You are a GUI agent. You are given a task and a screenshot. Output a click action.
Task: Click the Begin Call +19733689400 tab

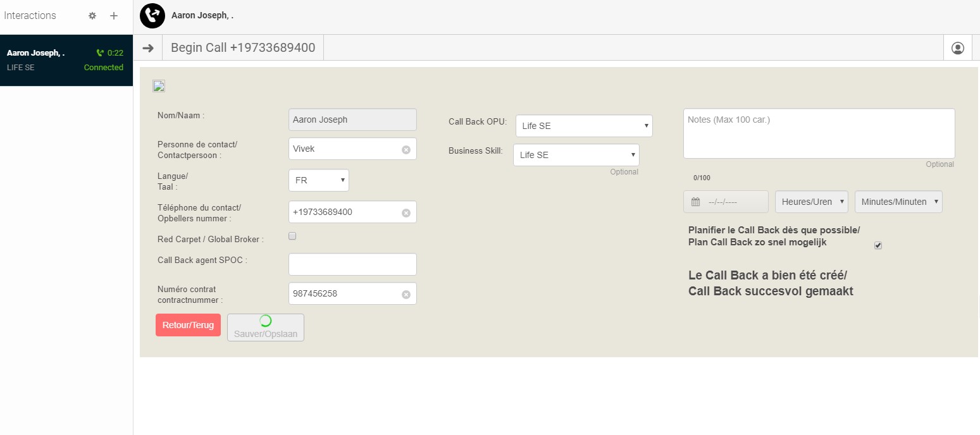pyautogui.click(x=243, y=48)
